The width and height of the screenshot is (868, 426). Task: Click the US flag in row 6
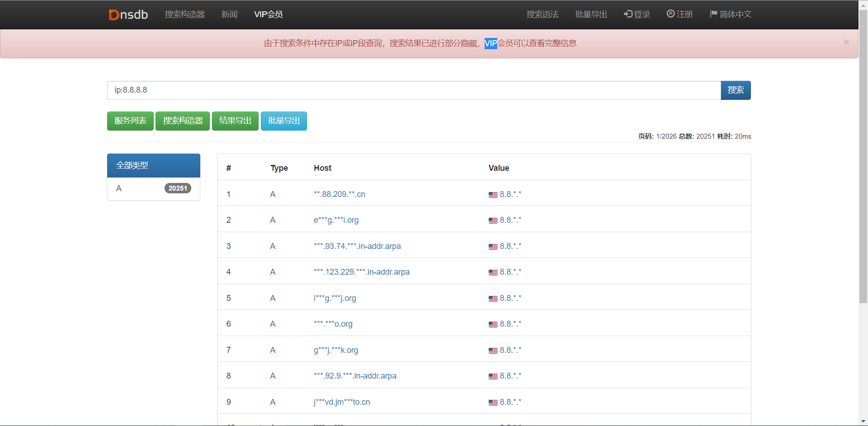coord(493,324)
